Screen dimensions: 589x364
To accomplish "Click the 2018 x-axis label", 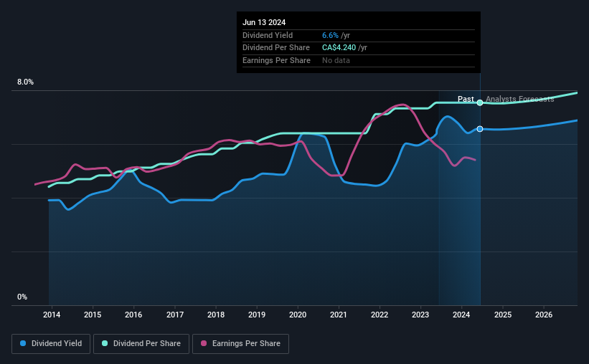I will tap(216, 315).
